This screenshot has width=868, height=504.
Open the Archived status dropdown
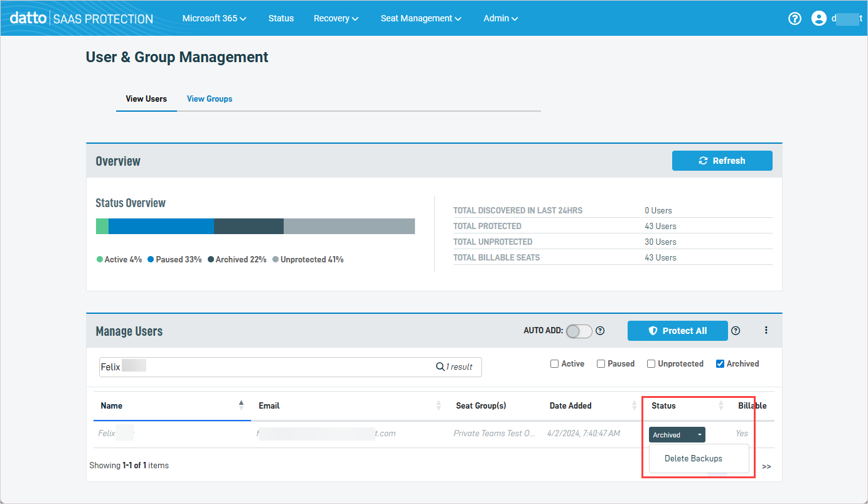pos(677,434)
